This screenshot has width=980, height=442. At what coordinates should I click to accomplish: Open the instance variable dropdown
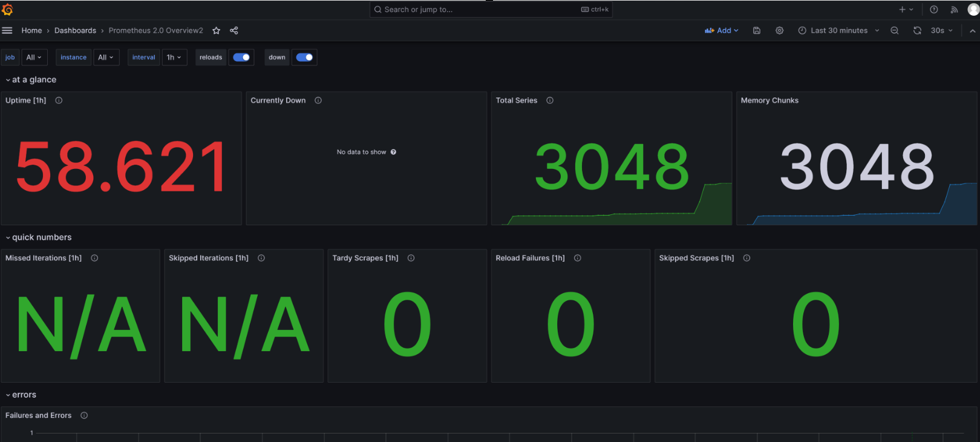(106, 58)
